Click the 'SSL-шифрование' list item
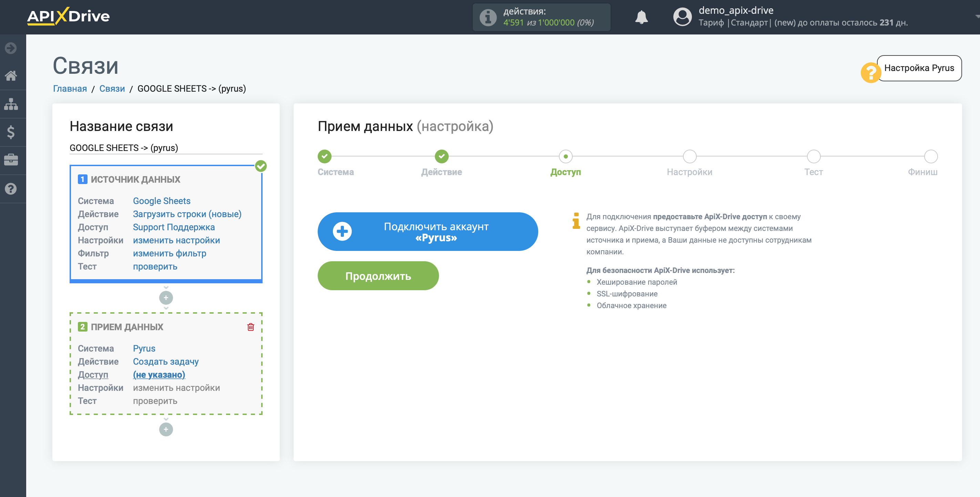Image resolution: width=980 pixels, height=497 pixels. 626,294
